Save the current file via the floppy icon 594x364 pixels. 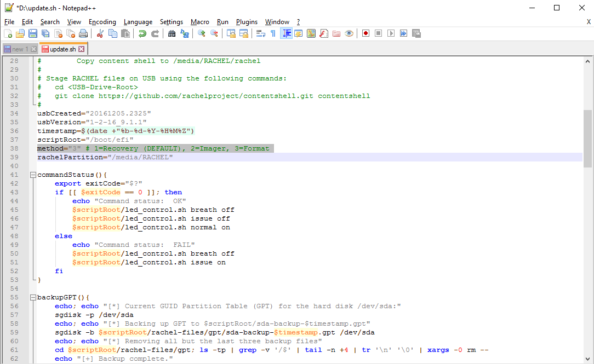click(x=33, y=34)
